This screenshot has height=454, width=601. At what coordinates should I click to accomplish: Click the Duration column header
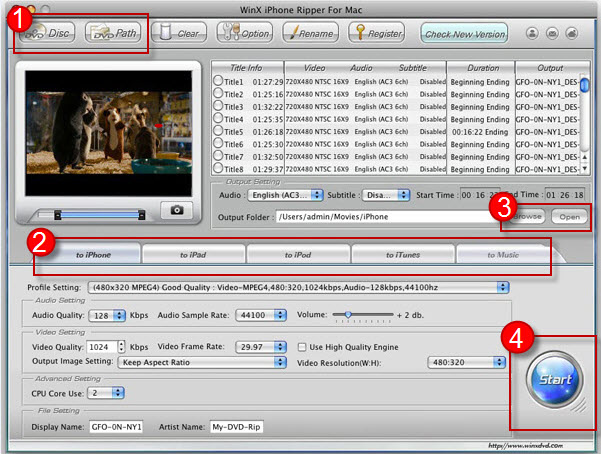[481, 68]
